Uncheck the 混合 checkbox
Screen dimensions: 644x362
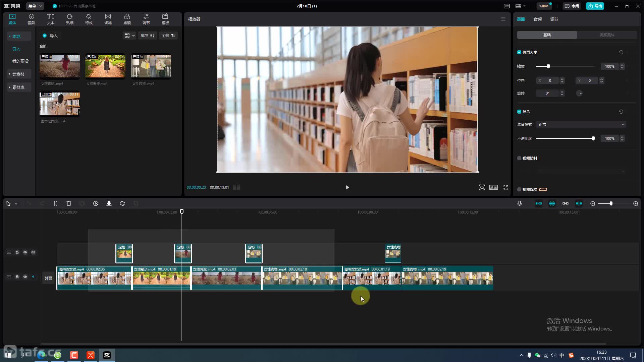[x=519, y=112]
